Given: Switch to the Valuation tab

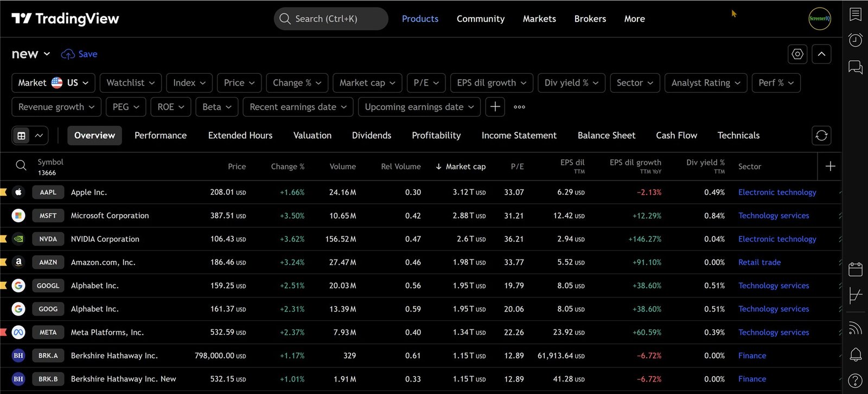Looking at the screenshot, I should tap(312, 135).
